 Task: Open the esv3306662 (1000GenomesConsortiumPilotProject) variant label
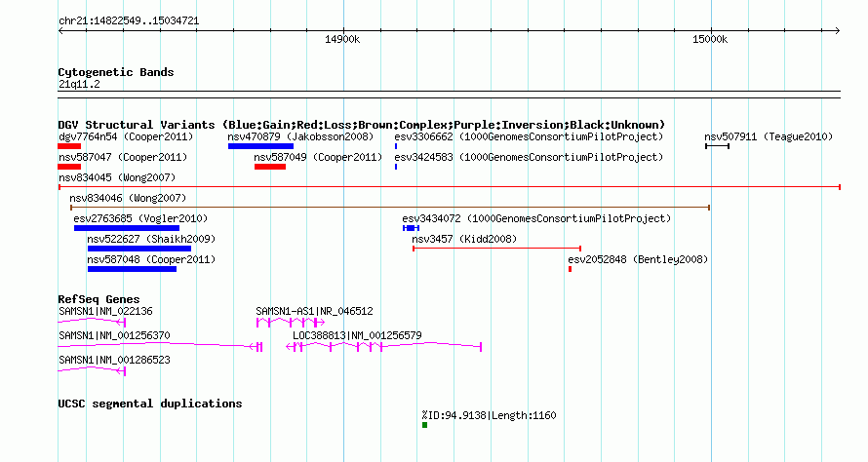pyautogui.click(x=529, y=136)
